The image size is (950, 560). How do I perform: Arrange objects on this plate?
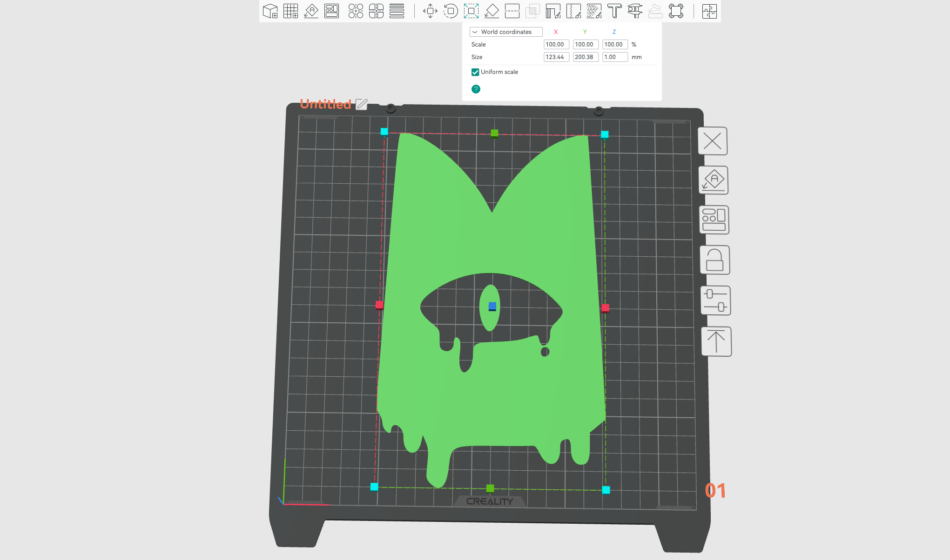tap(714, 220)
